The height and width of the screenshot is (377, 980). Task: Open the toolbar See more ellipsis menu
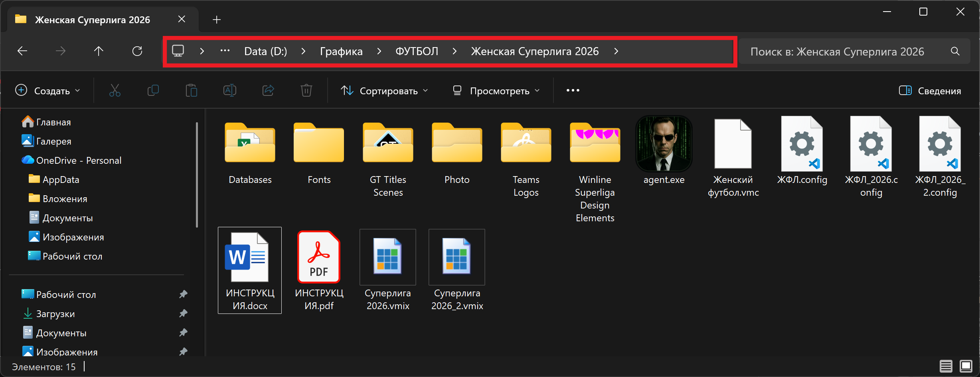tap(573, 91)
